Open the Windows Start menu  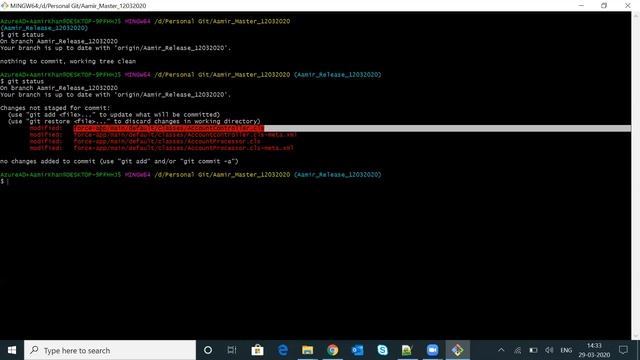[12, 350]
